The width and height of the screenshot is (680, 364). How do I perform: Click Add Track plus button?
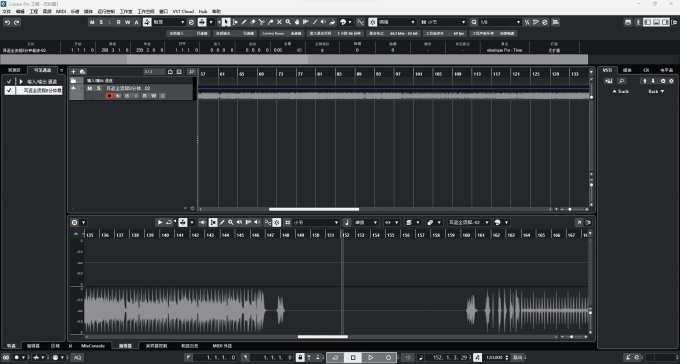(73, 72)
